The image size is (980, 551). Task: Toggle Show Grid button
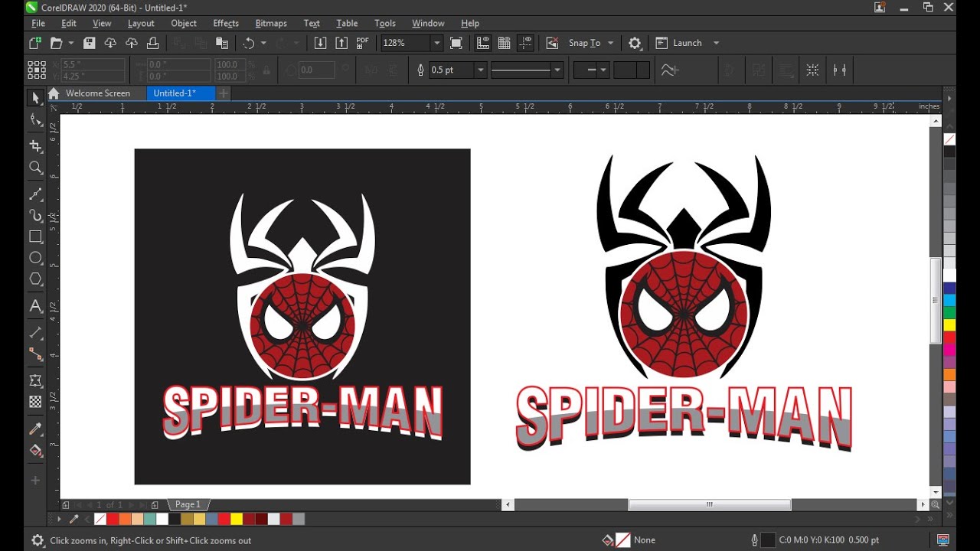point(505,43)
